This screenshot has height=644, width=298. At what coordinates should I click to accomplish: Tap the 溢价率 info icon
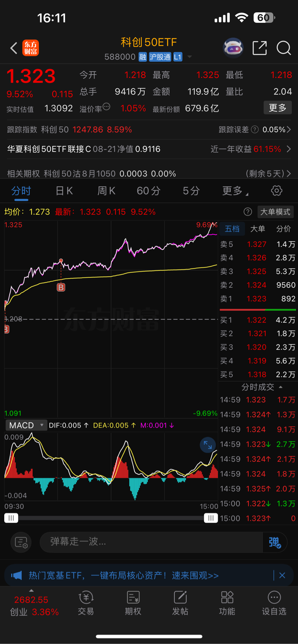[106, 107]
